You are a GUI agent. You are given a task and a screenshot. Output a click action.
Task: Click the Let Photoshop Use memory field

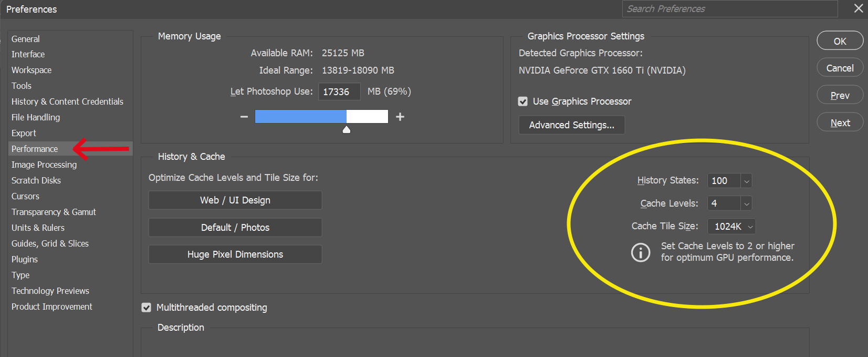(339, 91)
